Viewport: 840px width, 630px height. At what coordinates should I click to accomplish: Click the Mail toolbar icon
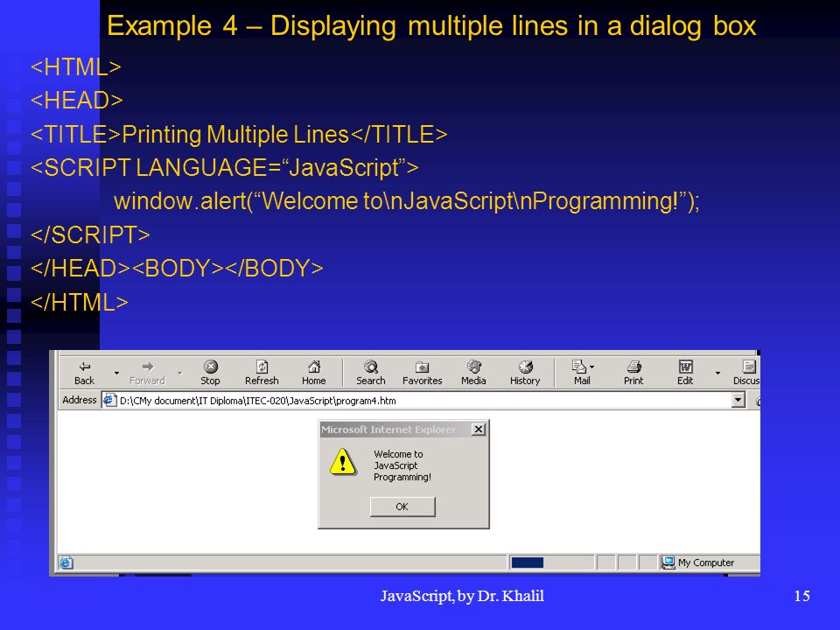(x=579, y=367)
